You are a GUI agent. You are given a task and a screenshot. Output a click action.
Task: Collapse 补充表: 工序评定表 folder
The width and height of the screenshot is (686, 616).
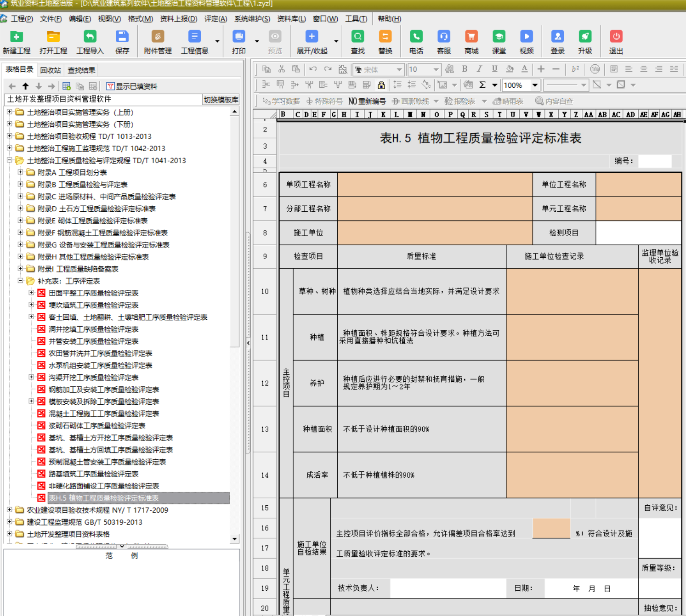pos(20,281)
